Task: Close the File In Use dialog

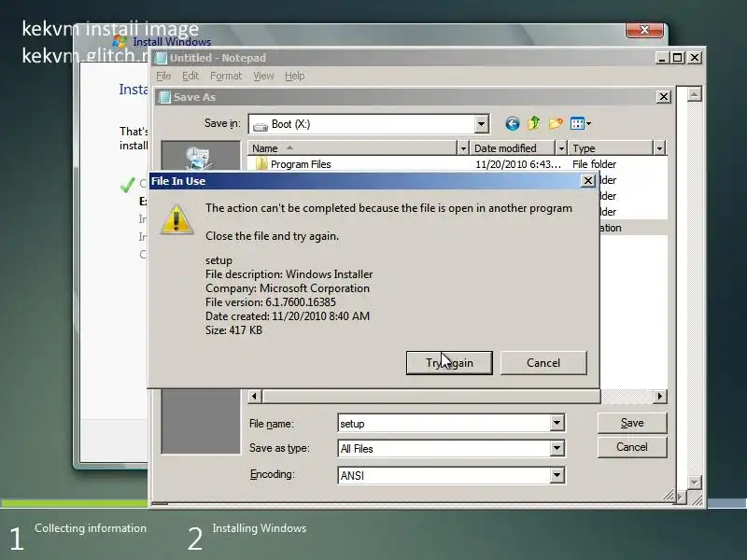Action: (x=588, y=181)
